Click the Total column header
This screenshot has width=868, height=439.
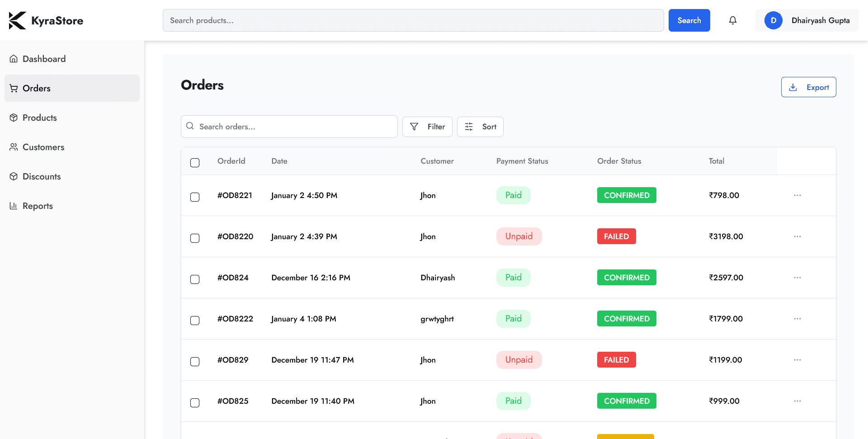717,161
